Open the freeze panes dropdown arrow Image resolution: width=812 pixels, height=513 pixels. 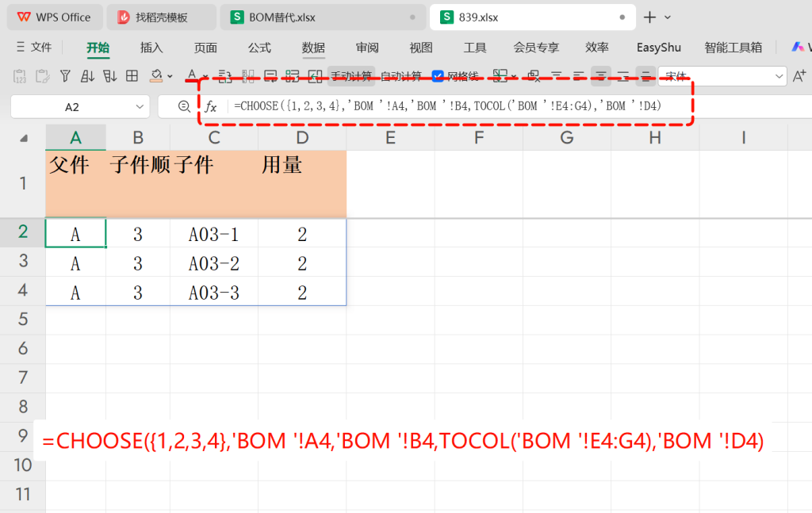[514, 77]
